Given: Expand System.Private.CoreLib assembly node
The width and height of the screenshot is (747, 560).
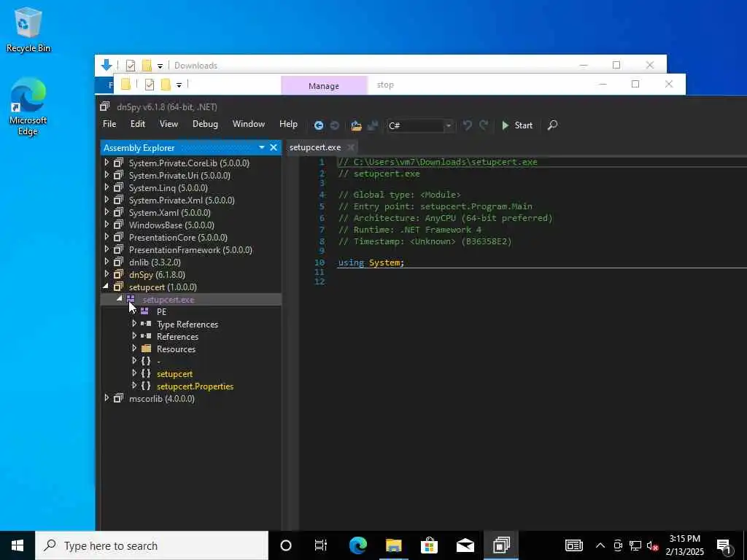Looking at the screenshot, I should [107, 163].
